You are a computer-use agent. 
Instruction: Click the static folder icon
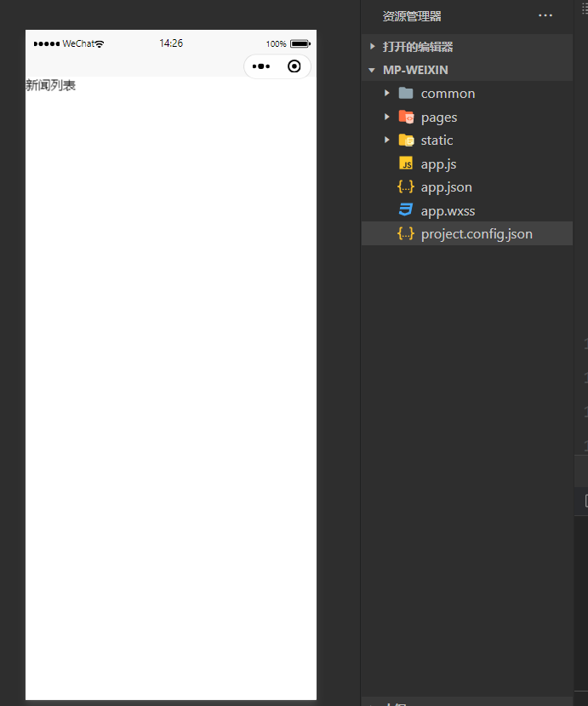point(406,140)
